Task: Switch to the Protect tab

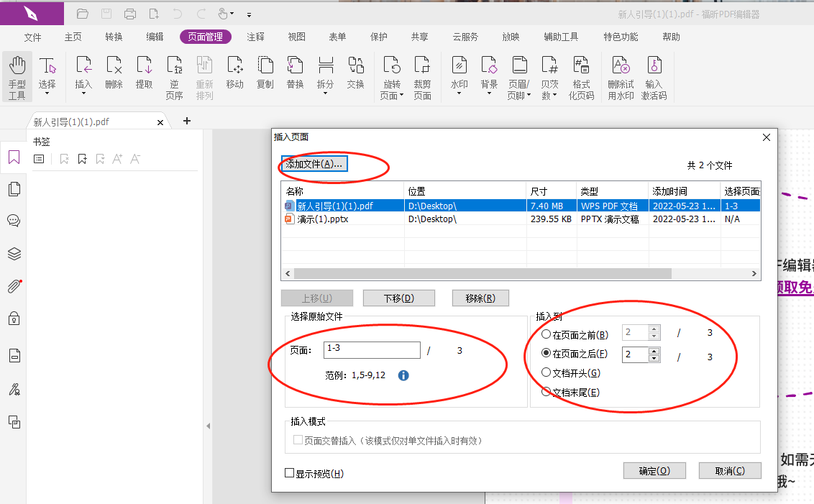Action: (378, 37)
